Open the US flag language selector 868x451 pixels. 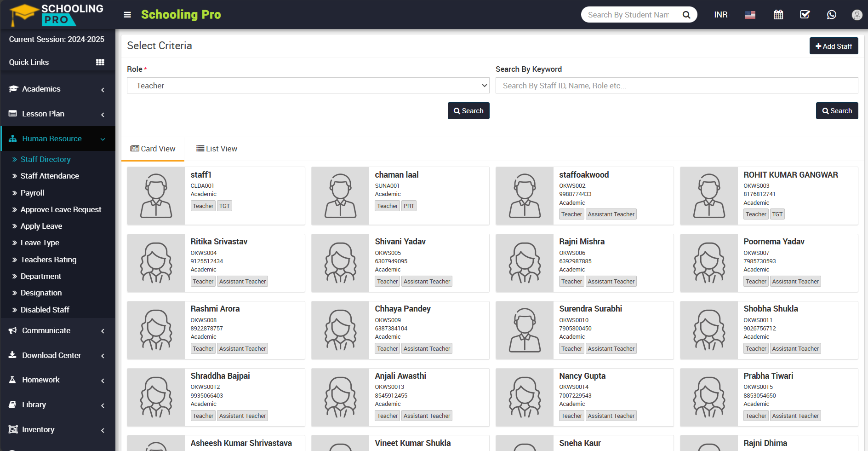coord(750,15)
